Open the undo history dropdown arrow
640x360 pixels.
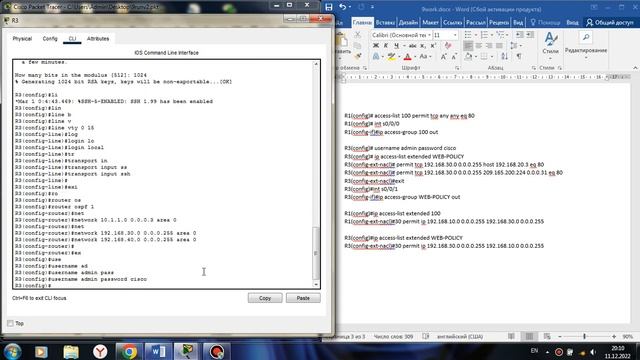click(350, 7)
